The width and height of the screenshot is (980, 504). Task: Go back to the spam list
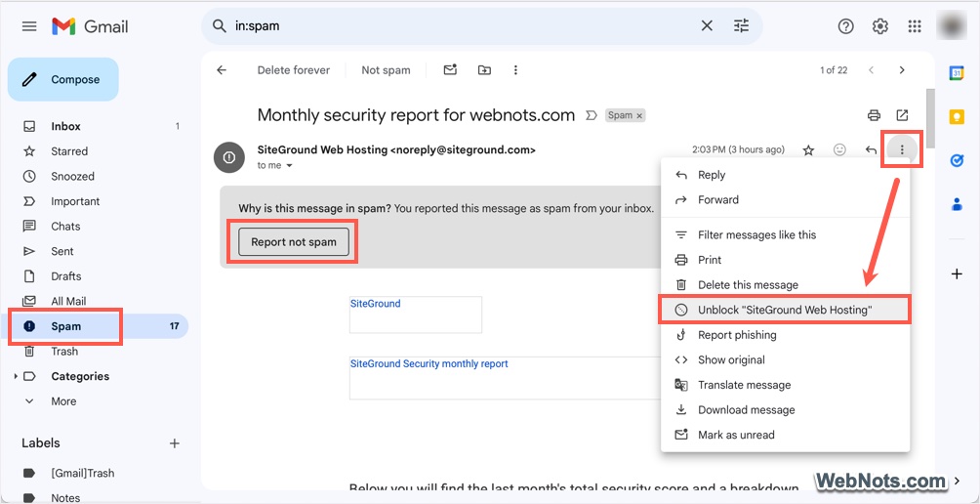(x=222, y=70)
